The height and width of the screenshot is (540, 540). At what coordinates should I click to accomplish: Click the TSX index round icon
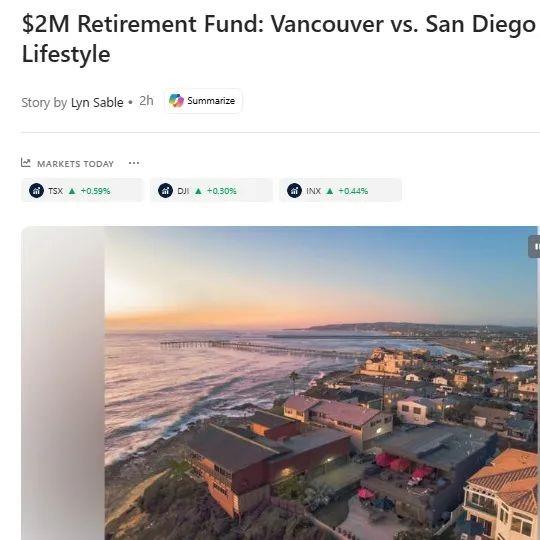37,190
